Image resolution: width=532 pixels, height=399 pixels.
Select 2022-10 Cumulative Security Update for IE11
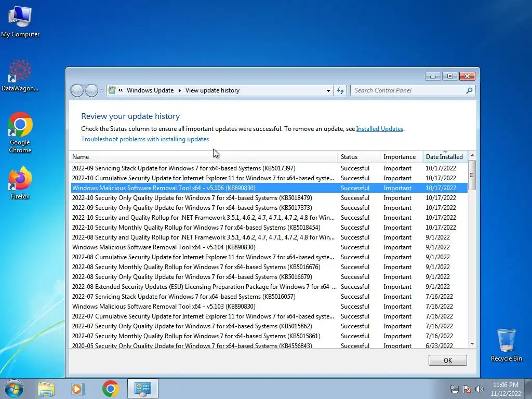(x=269, y=178)
